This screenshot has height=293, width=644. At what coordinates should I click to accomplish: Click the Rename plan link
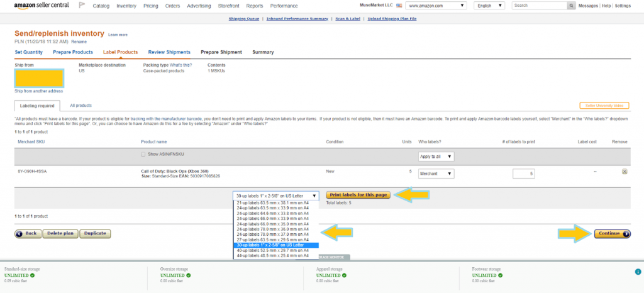click(79, 42)
